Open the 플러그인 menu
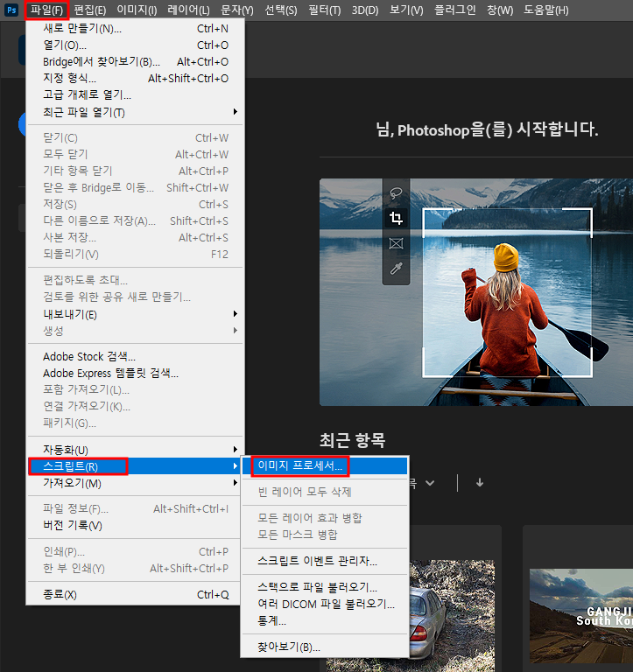 455,10
